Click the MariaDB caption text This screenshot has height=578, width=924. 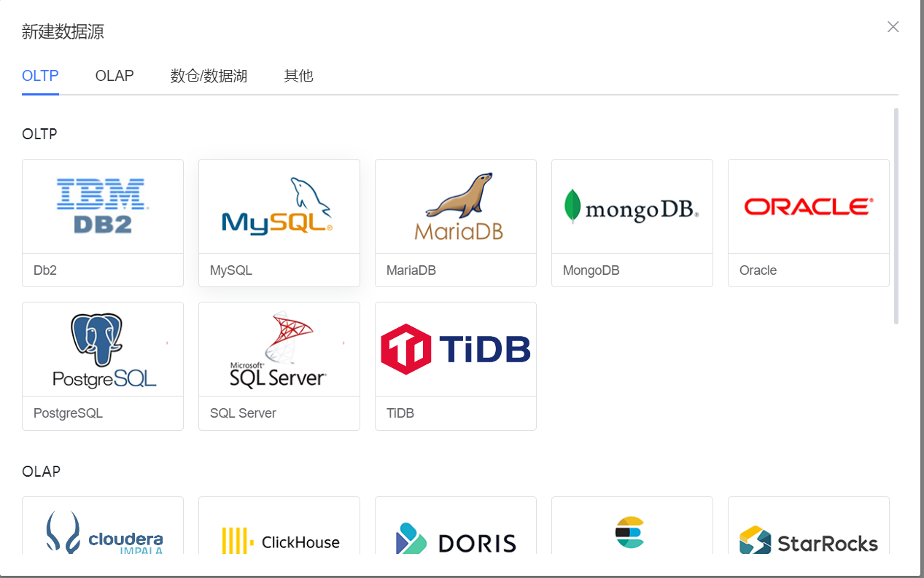pos(411,270)
